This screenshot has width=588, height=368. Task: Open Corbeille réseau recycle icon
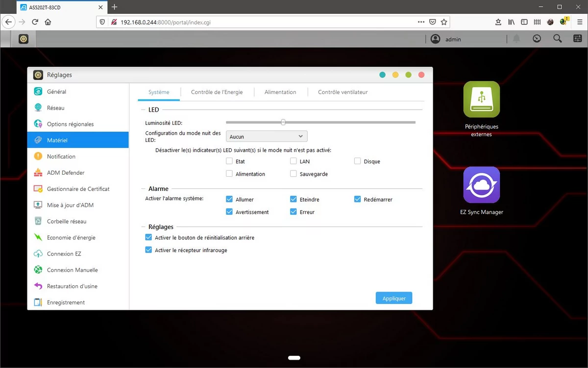pos(38,221)
